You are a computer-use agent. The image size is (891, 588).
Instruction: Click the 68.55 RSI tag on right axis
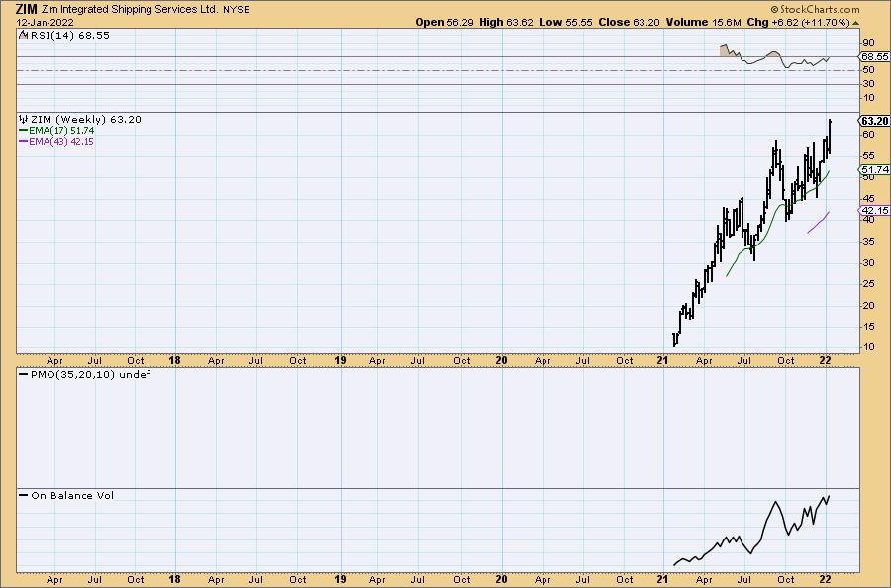coord(874,56)
